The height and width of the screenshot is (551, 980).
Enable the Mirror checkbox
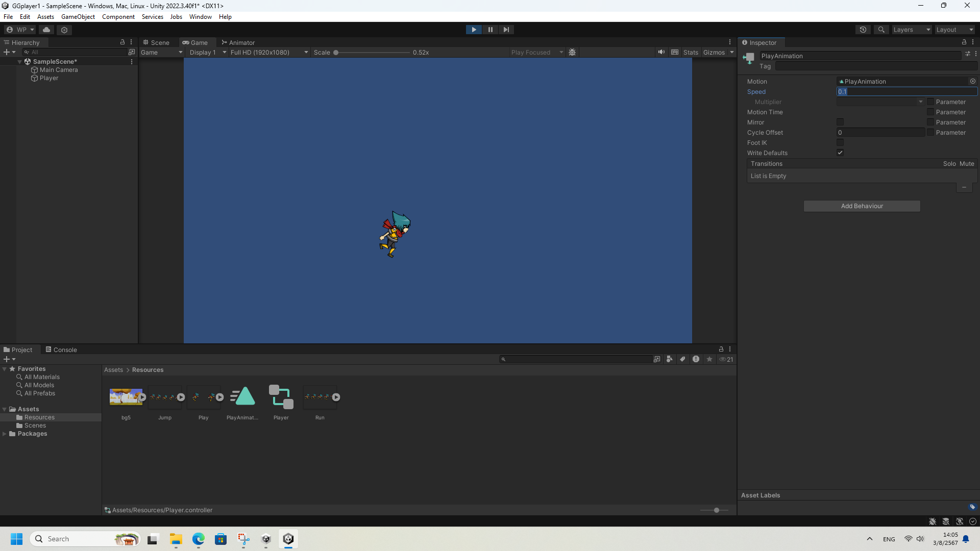click(840, 122)
